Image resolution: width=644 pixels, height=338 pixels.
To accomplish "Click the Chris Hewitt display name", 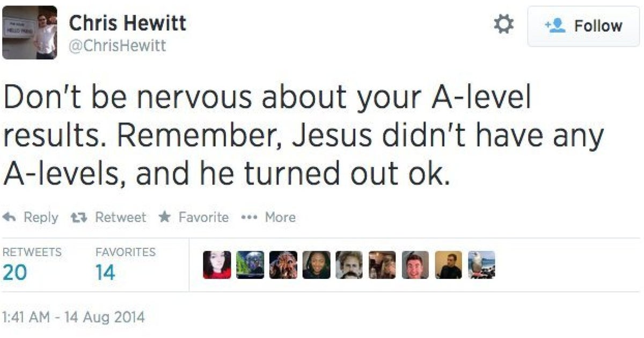I will coord(128,23).
